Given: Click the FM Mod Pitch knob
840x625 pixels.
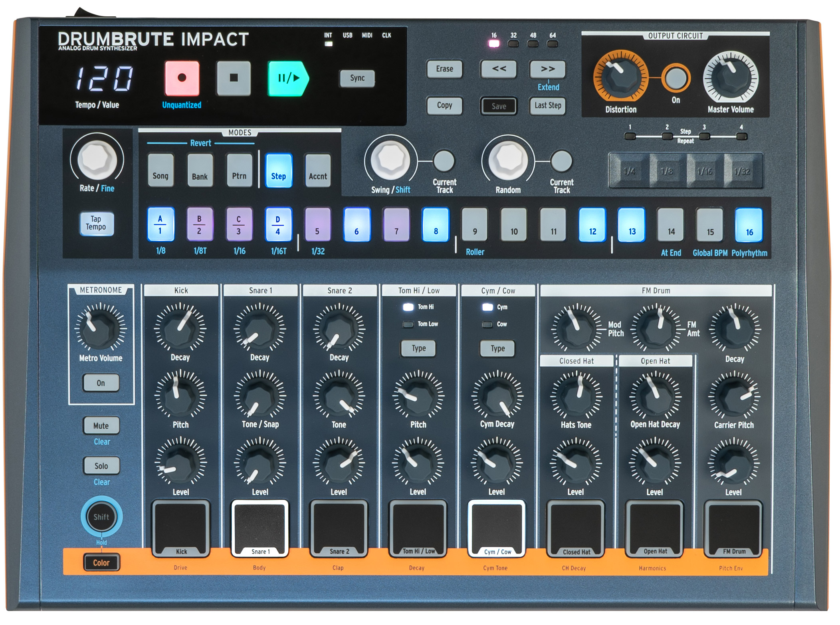Looking at the screenshot, I should [577, 329].
